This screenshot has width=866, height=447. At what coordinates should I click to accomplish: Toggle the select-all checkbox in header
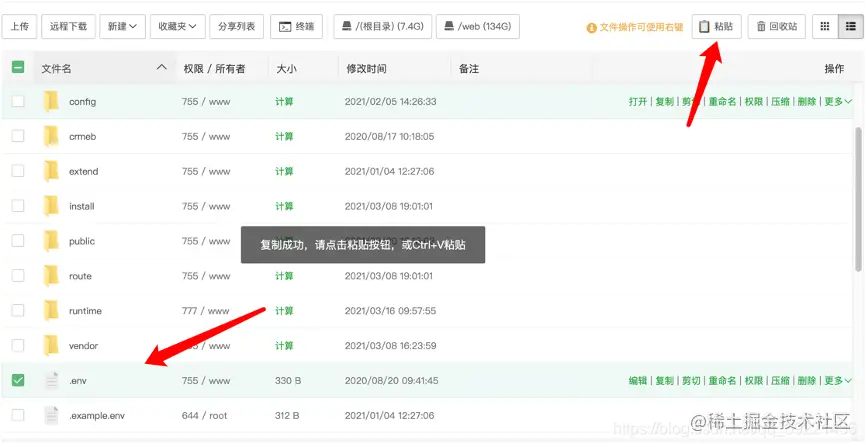(18, 67)
